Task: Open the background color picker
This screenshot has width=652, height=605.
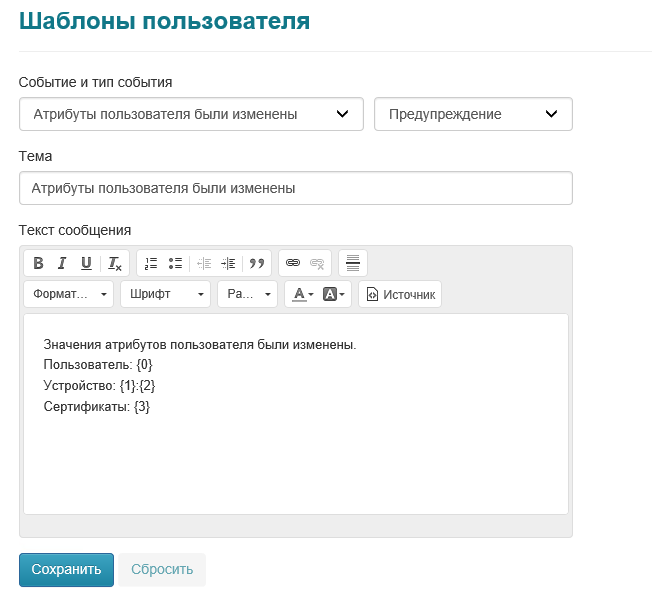Action: tap(335, 294)
